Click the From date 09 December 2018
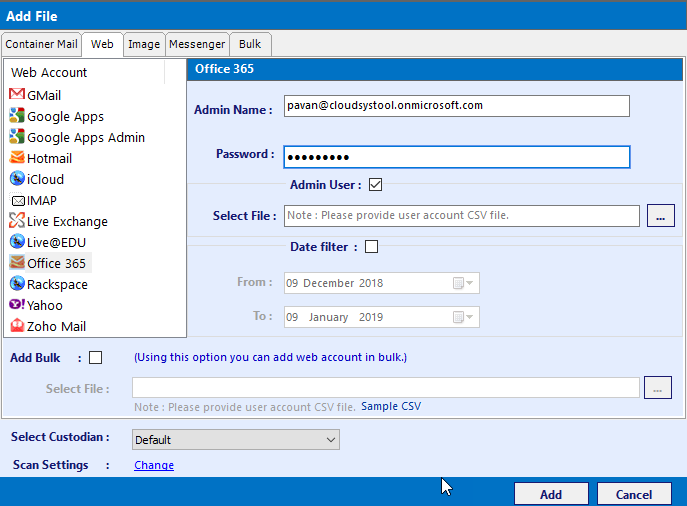The image size is (687, 506). click(x=335, y=283)
